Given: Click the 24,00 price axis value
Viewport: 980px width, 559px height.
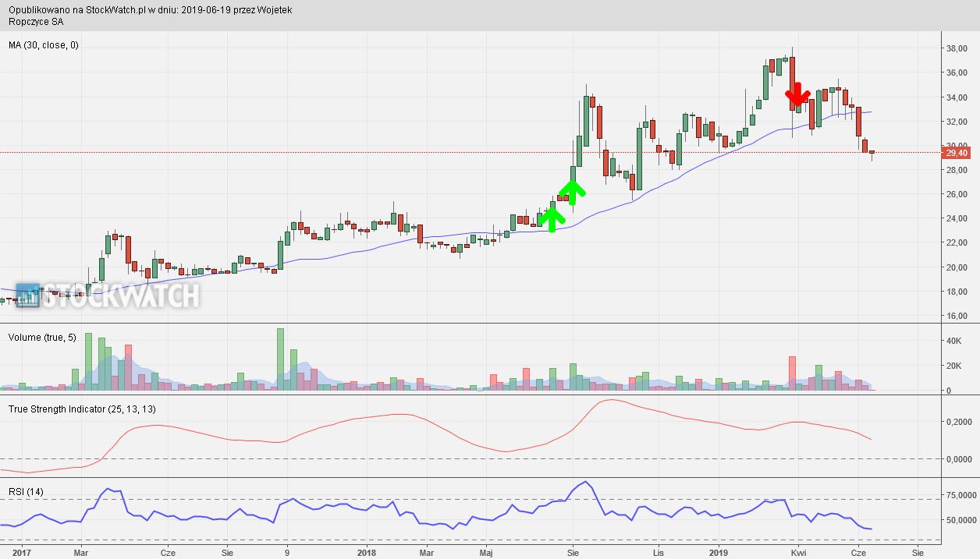Looking at the screenshot, I should [x=957, y=218].
